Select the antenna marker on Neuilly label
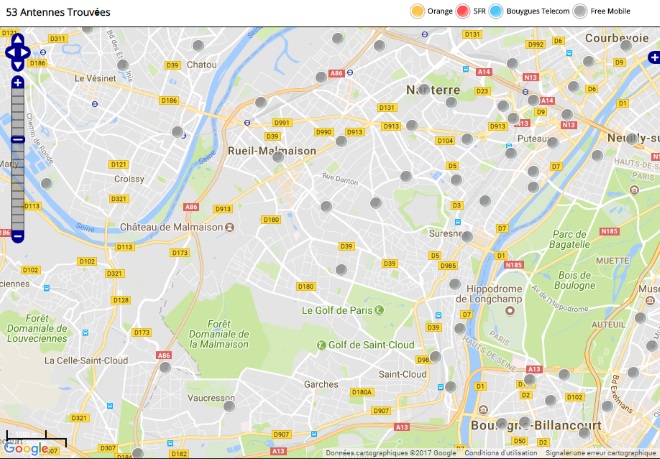The image size is (660, 459). click(x=631, y=139)
